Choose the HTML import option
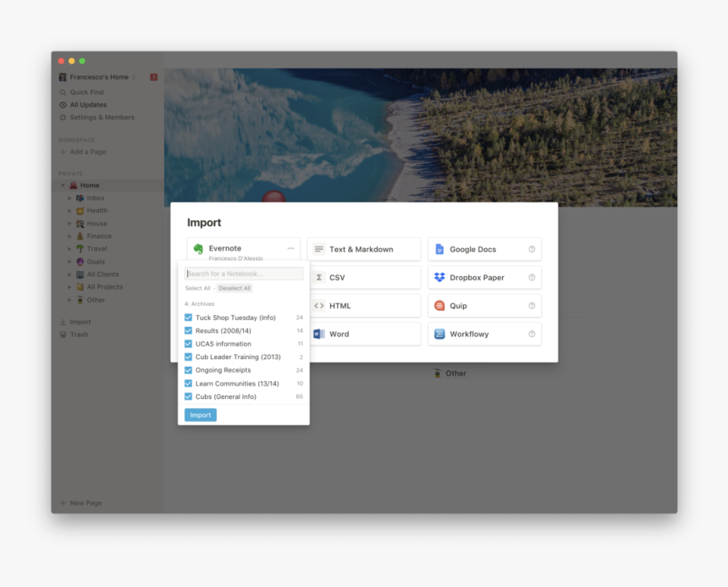 click(364, 306)
